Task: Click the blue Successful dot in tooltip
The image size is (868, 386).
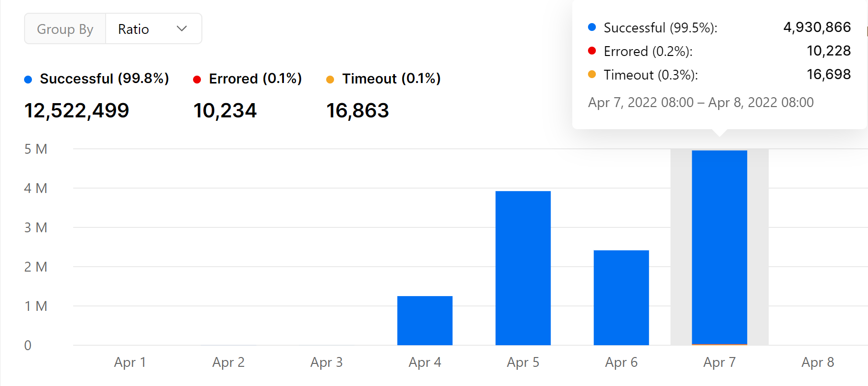Action: coord(592,27)
